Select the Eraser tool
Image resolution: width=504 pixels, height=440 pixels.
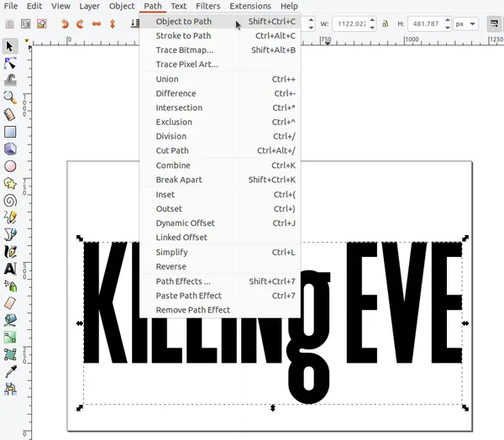(10, 303)
